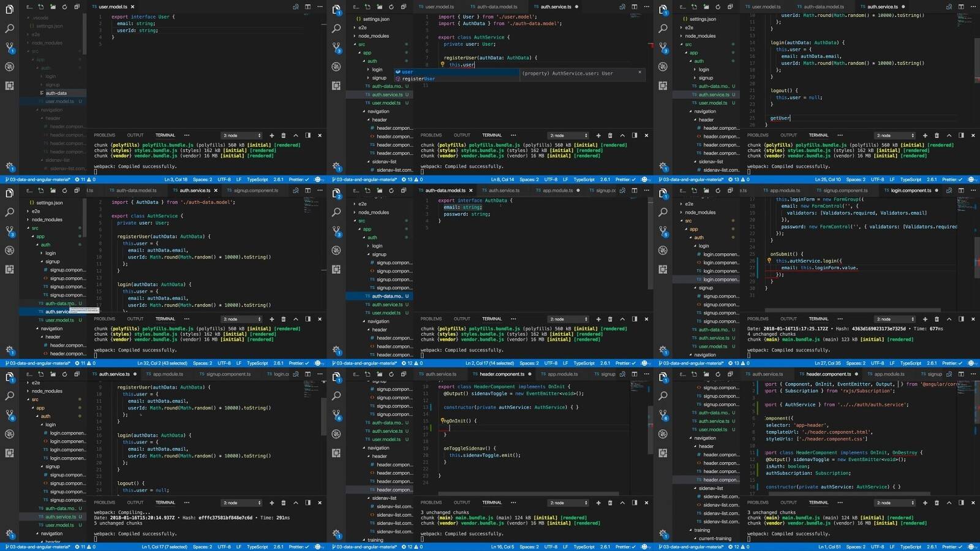Click feedback smiley in Ln 16, Col 5 window
Screen dimensions: 980x551
click(x=644, y=547)
